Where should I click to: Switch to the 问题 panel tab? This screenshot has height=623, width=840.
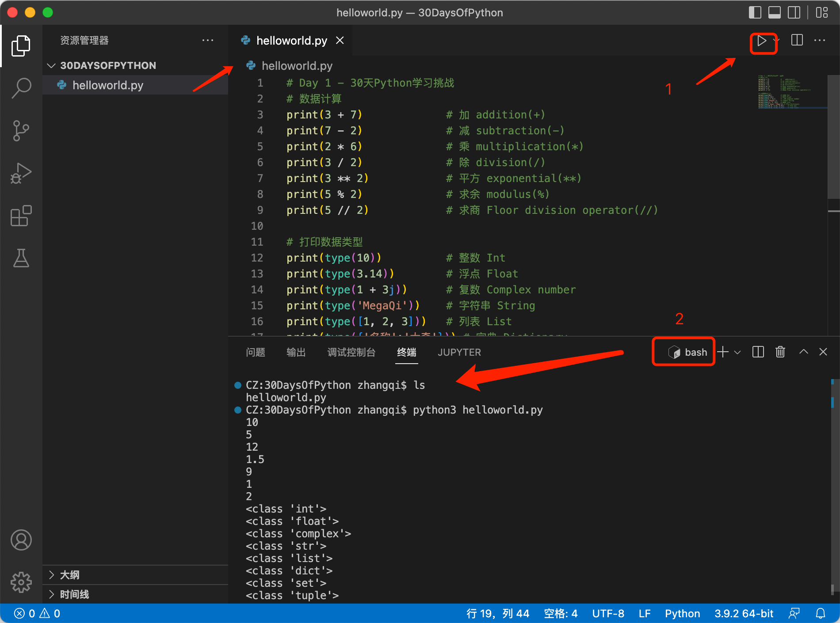coord(256,352)
